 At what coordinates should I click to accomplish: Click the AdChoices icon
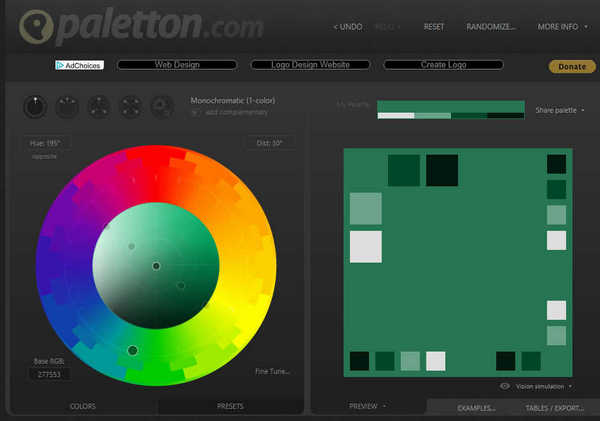click(x=61, y=65)
